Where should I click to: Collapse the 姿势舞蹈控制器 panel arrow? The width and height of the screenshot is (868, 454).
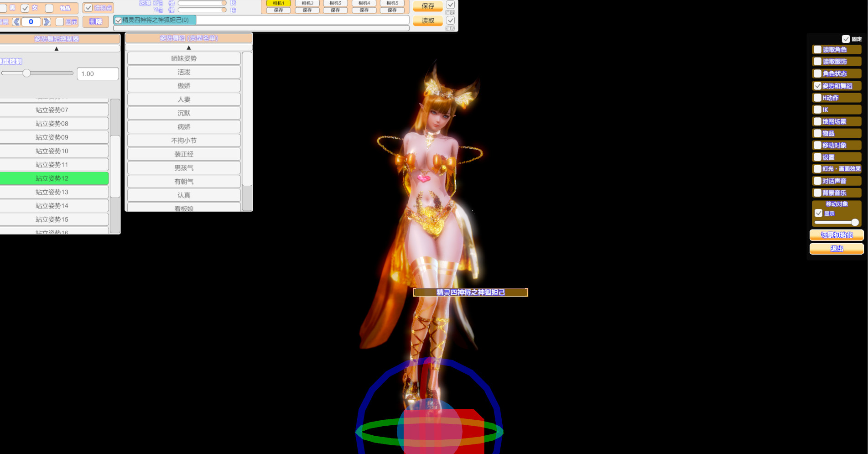(x=57, y=48)
